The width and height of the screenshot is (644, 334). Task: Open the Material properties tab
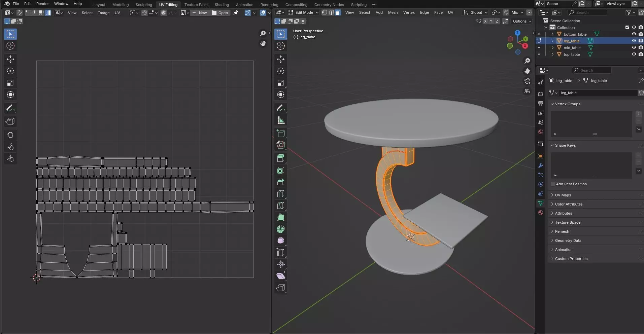(541, 213)
